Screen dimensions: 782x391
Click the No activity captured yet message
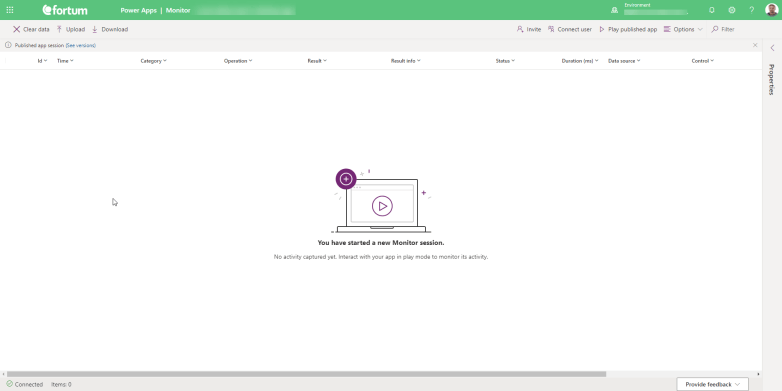[381, 257]
